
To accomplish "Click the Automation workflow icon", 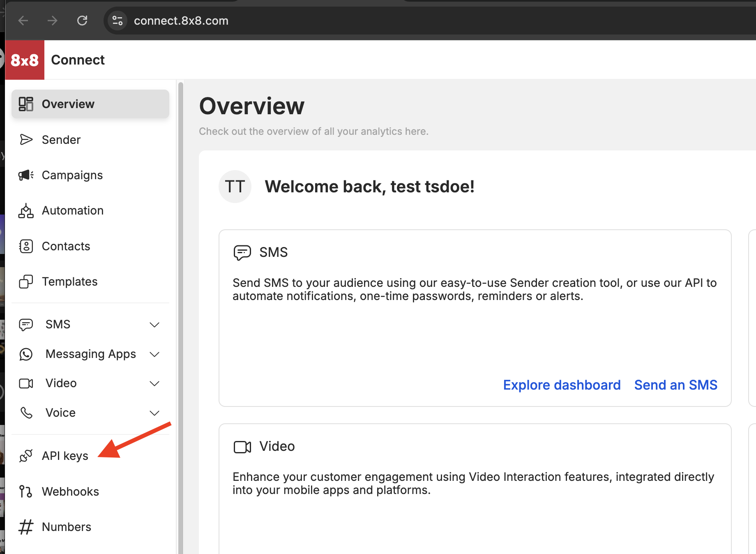I will [x=26, y=210].
